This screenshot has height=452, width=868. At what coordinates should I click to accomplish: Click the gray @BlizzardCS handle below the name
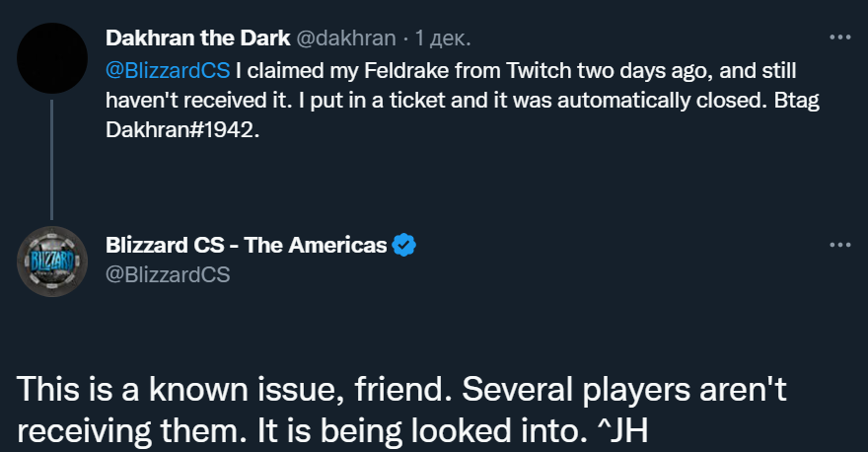click(168, 274)
